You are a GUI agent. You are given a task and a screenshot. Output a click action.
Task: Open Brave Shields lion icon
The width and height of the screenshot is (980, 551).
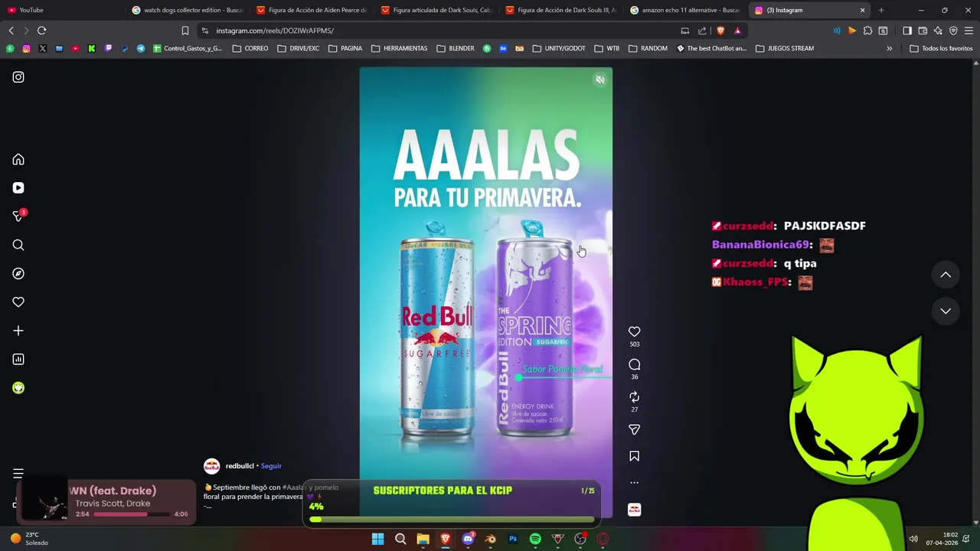click(720, 31)
